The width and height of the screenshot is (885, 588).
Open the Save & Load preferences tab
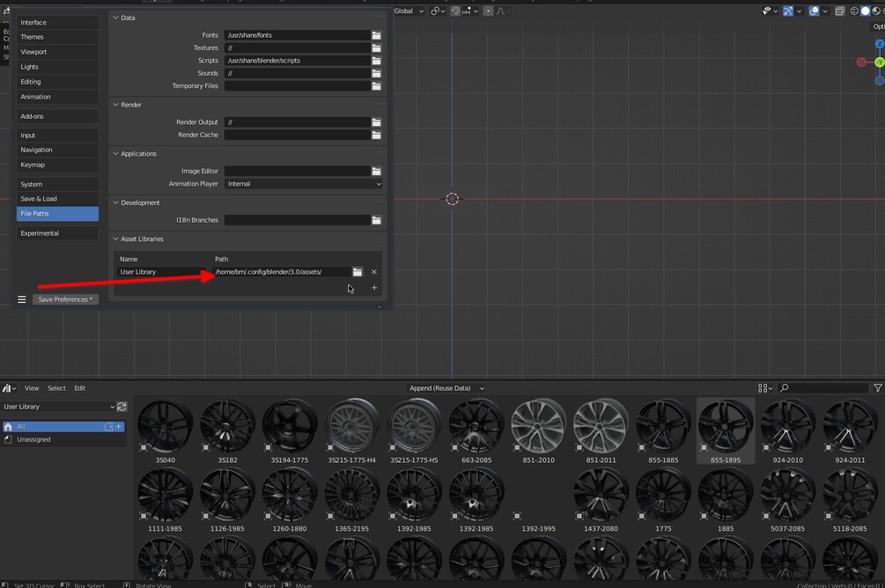click(57, 199)
